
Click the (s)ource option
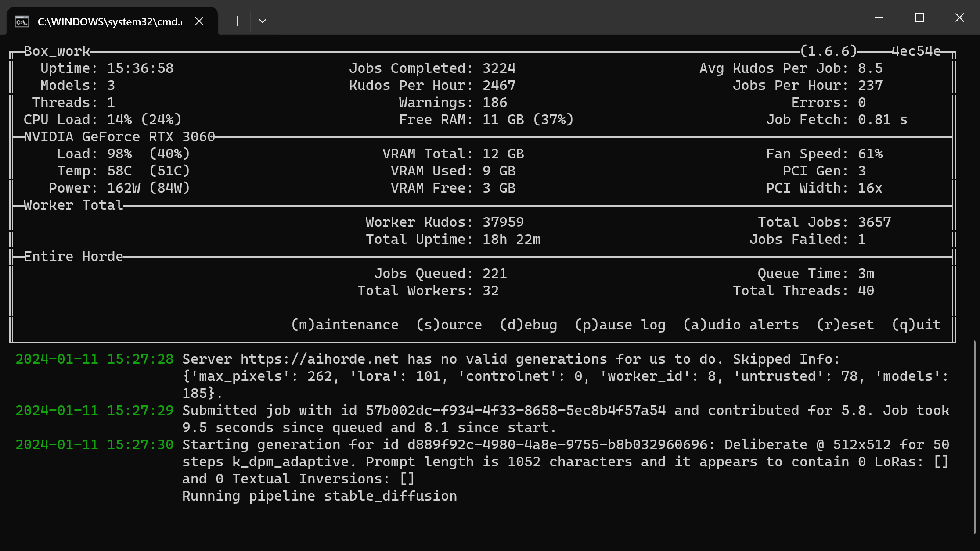point(449,325)
